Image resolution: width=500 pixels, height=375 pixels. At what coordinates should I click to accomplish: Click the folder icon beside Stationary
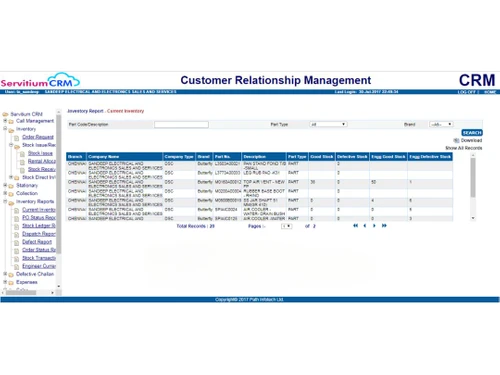(x=11, y=186)
